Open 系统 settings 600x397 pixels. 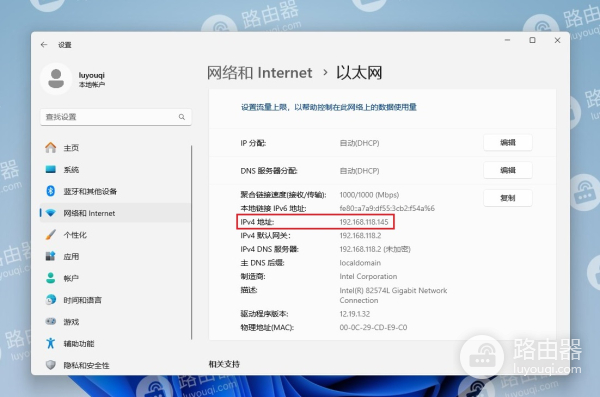click(x=116, y=169)
